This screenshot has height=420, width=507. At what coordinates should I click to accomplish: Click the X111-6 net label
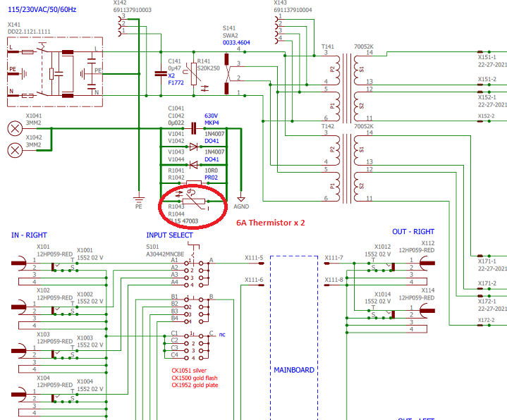pyautogui.click(x=254, y=280)
